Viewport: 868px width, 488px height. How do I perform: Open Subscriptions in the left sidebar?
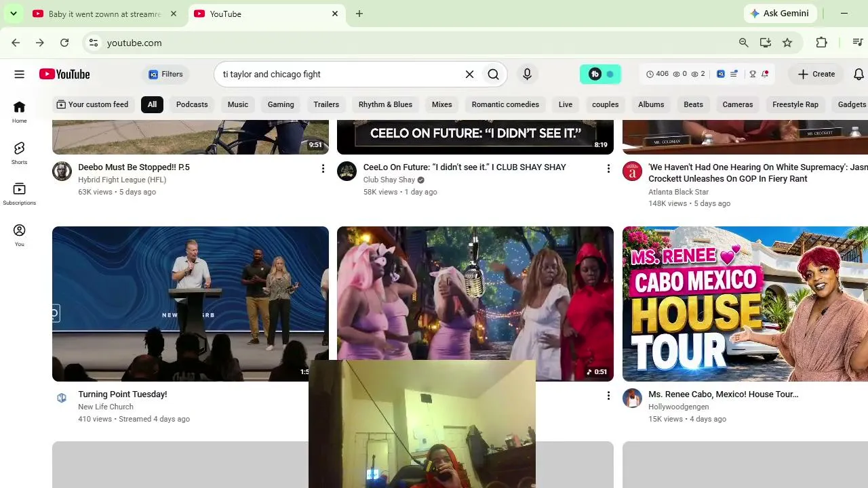pyautogui.click(x=19, y=194)
